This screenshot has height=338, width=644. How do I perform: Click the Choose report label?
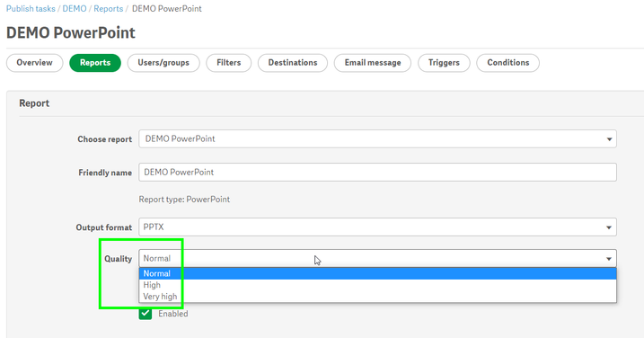(x=105, y=139)
